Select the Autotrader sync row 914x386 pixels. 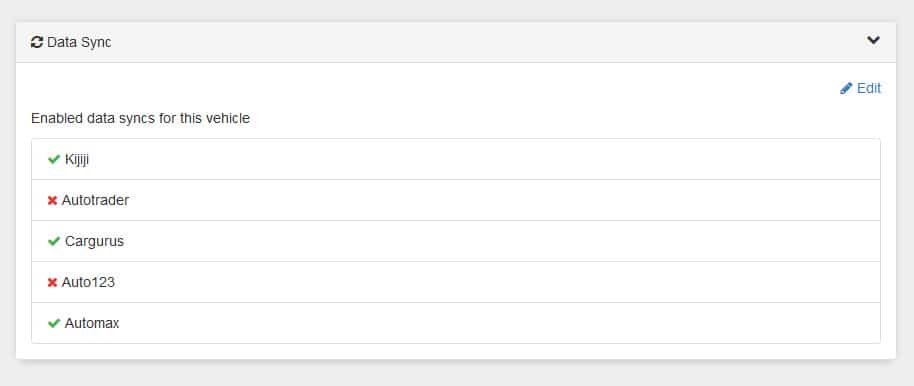click(x=456, y=201)
